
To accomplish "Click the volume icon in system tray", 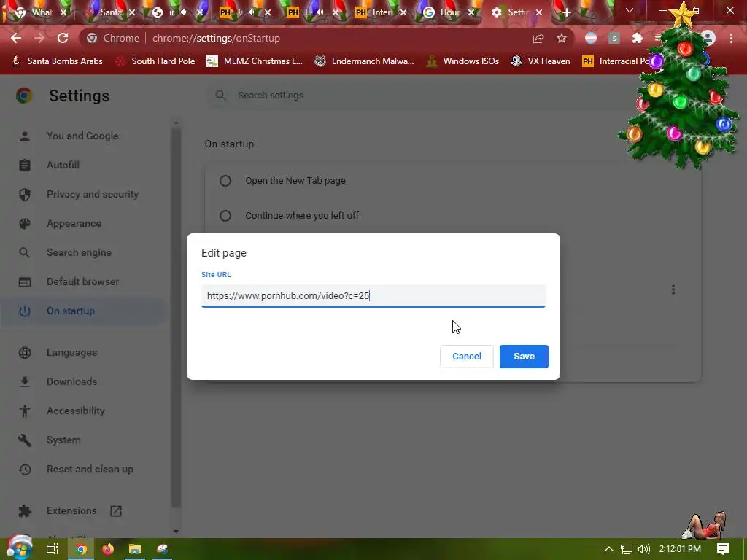I will point(643,549).
